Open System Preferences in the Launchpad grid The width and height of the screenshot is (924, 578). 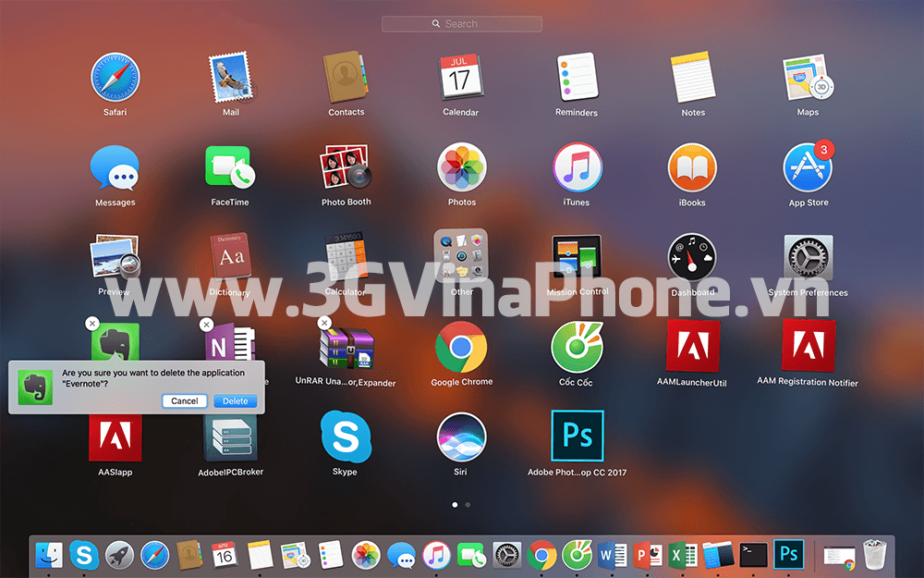point(808,257)
